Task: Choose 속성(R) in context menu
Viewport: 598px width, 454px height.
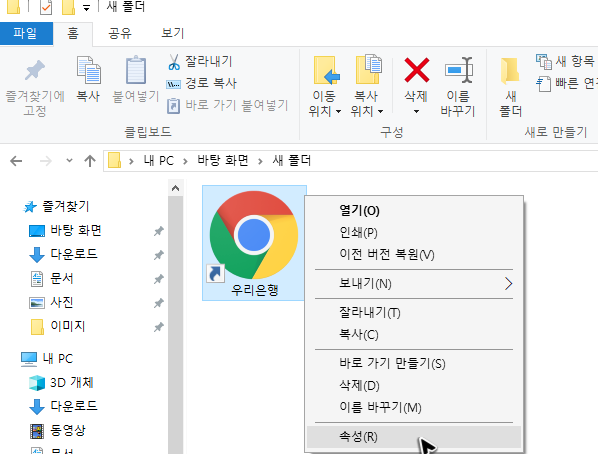Action: coord(414,437)
